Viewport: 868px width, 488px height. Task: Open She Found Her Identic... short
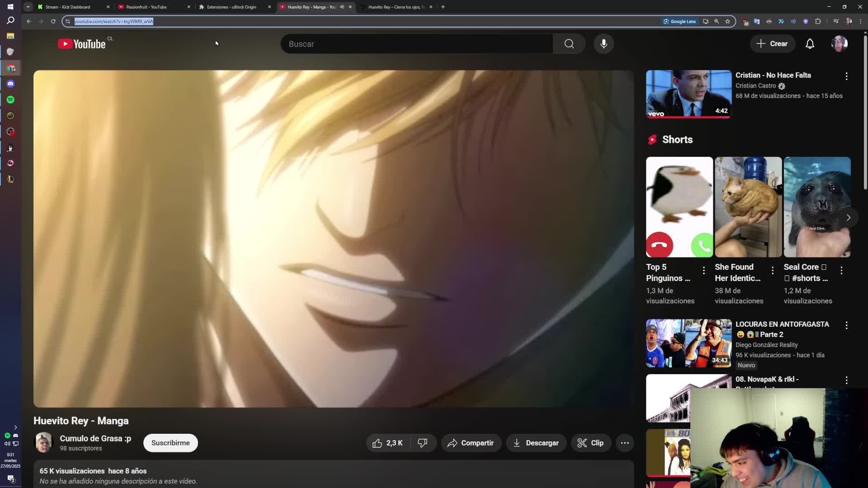pyautogui.click(x=748, y=207)
